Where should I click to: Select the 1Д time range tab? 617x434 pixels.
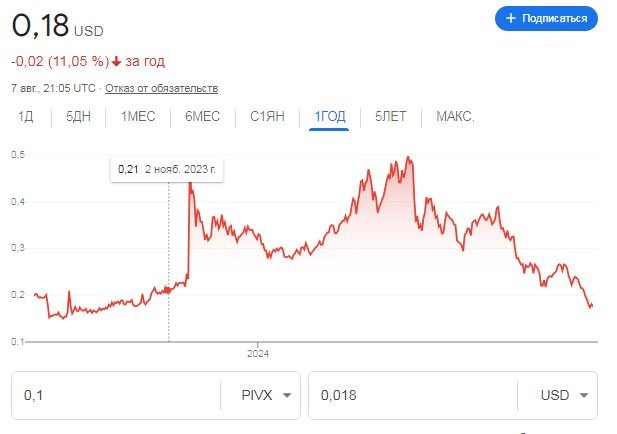25,117
